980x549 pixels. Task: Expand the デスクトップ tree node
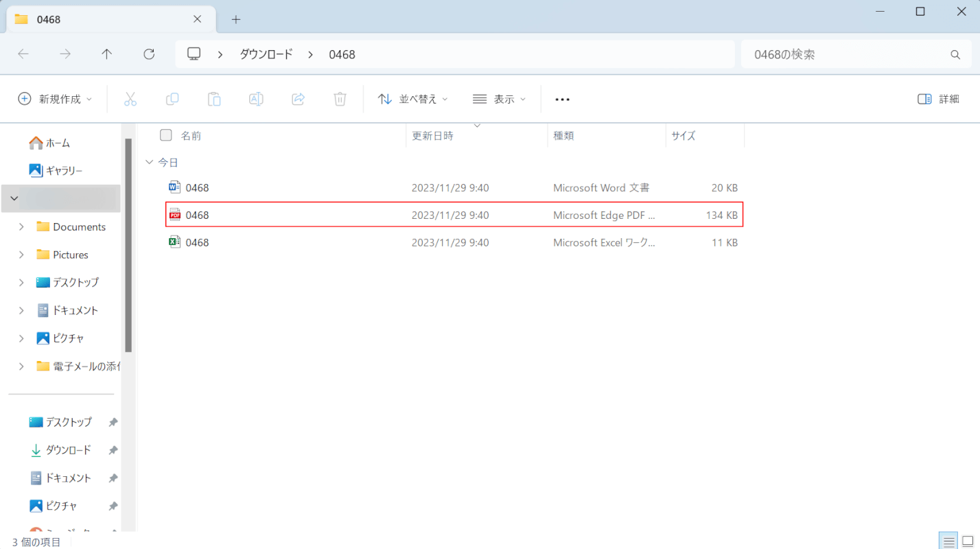pos(21,282)
